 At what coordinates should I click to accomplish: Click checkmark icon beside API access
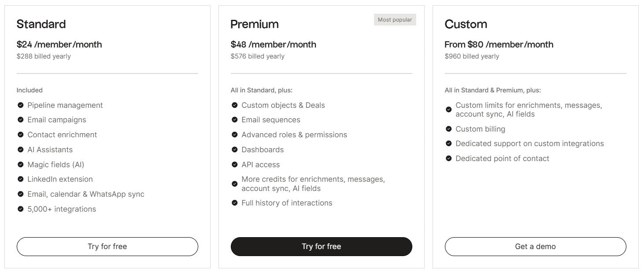[x=234, y=165]
